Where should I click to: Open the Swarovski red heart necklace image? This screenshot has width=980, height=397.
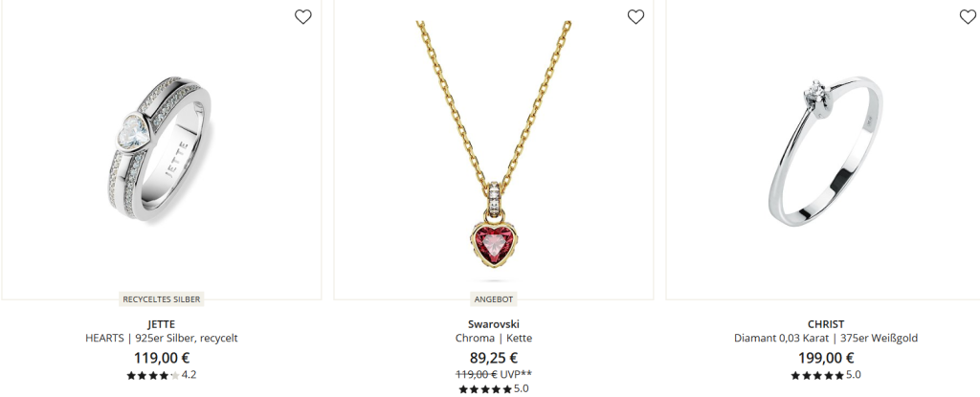(494, 149)
